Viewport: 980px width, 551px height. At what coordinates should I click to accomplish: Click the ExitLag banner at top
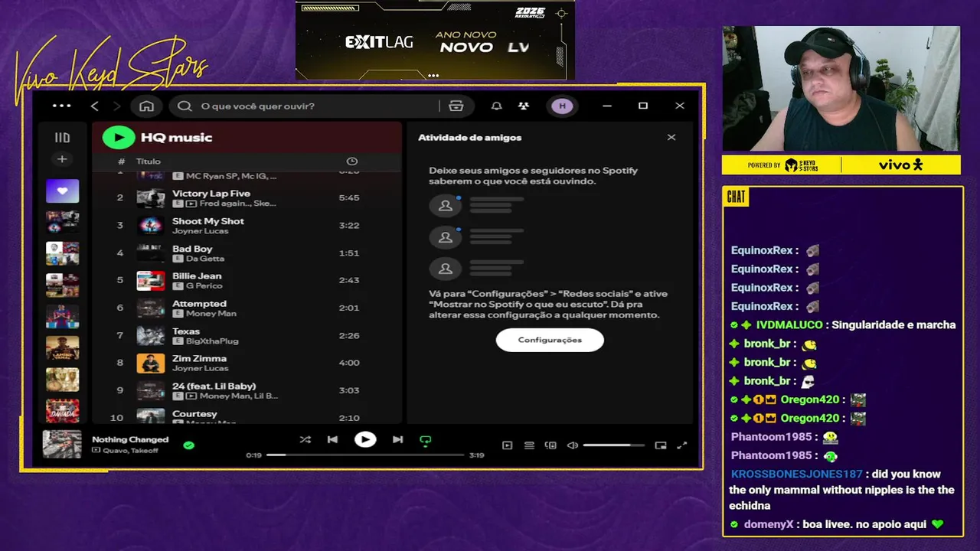coord(435,41)
